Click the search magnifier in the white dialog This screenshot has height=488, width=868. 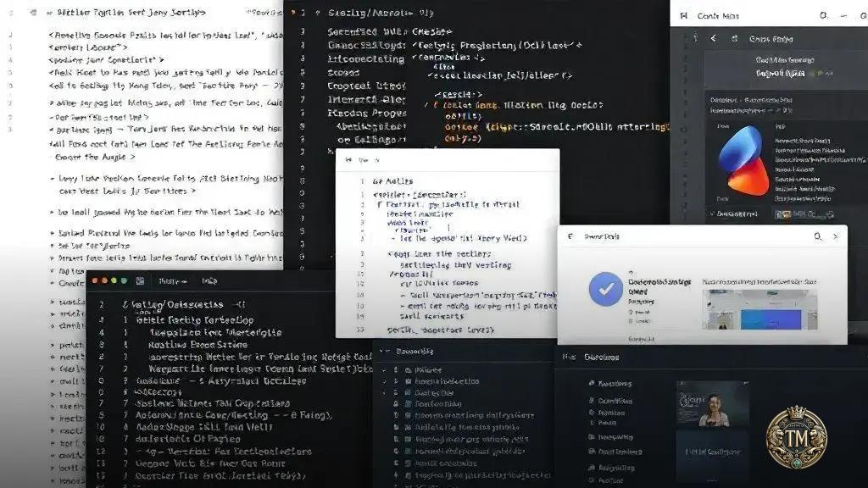pyautogui.click(x=817, y=237)
